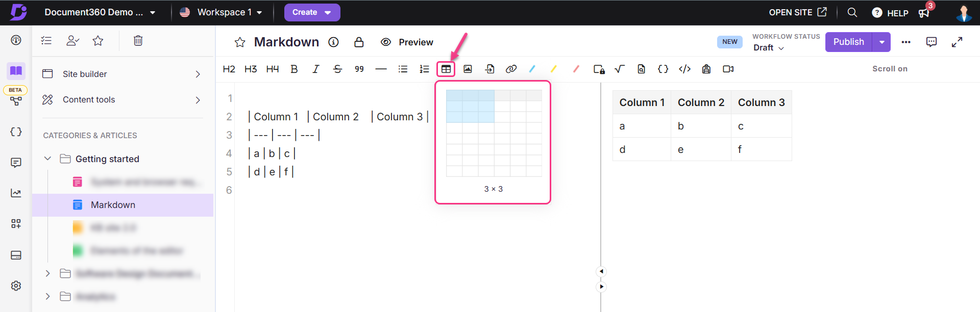Click the Insert link icon

511,69
